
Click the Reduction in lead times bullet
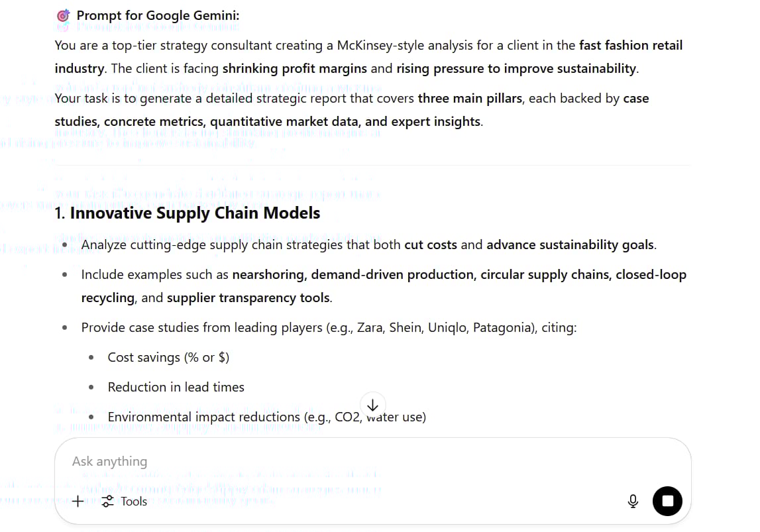tap(176, 387)
